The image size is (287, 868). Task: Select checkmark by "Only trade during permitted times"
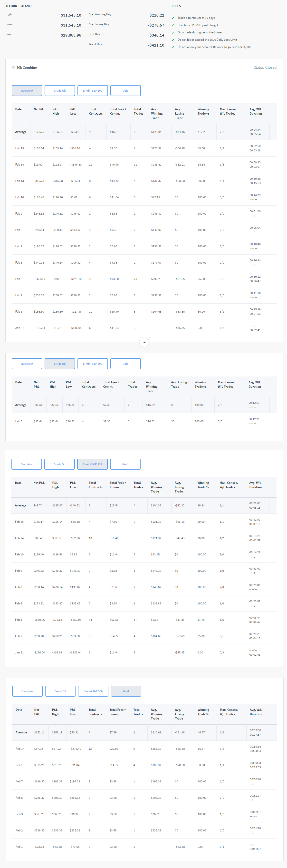[173, 33]
